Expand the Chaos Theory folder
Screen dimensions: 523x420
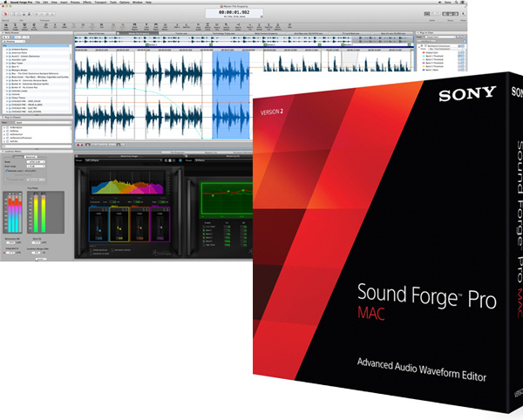point(7,98)
